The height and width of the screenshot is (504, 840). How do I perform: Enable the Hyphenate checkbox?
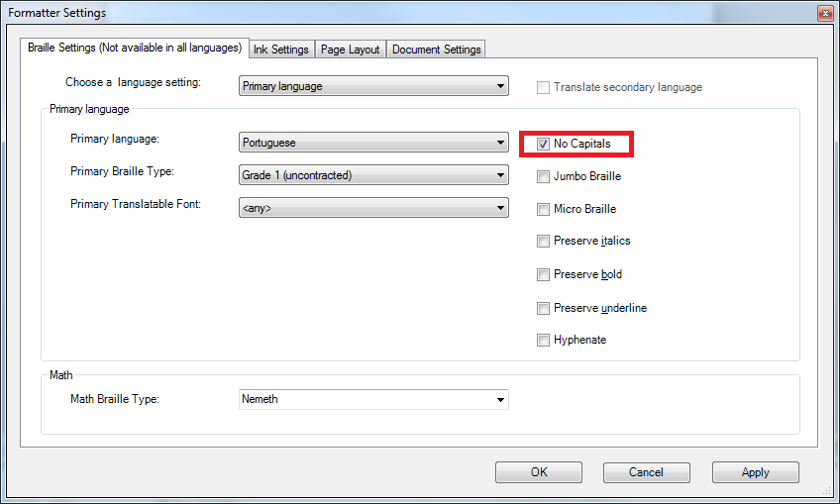click(544, 341)
